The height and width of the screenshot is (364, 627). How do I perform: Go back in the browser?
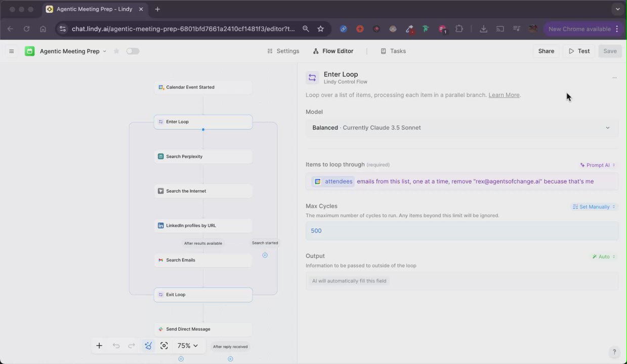pyautogui.click(x=10, y=29)
